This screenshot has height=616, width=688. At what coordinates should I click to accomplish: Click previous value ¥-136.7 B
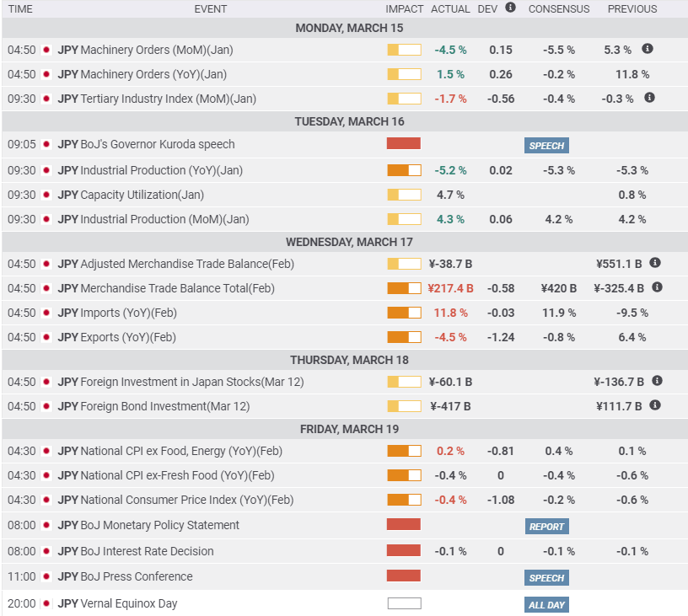(x=619, y=382)
